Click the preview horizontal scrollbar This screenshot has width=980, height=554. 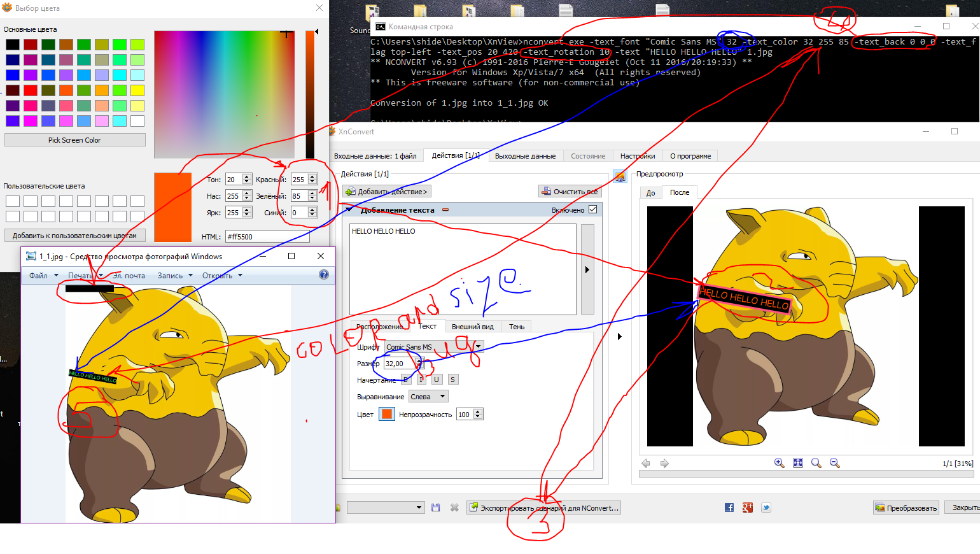pyautogui.click(x=806, y=474)
